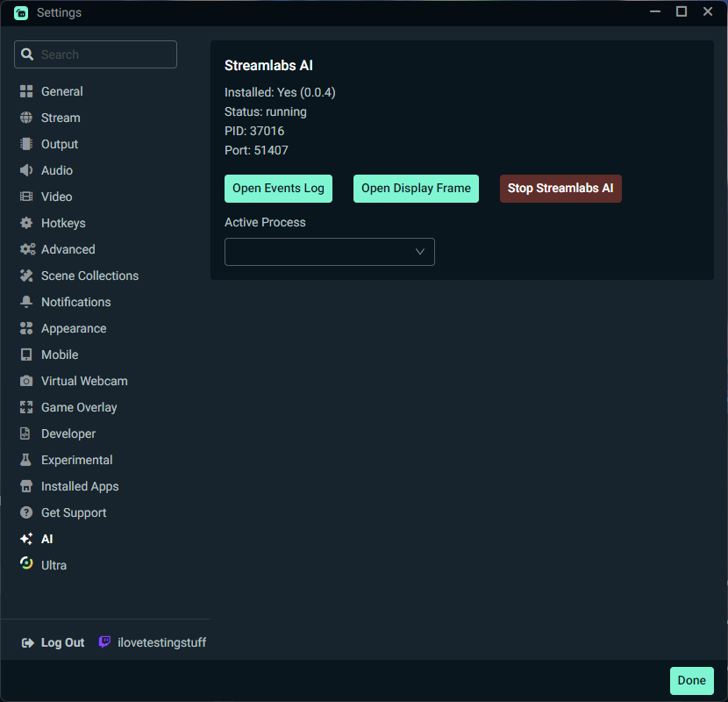Click the Stream globe icon
728x702 pixels.
(26, 118)
